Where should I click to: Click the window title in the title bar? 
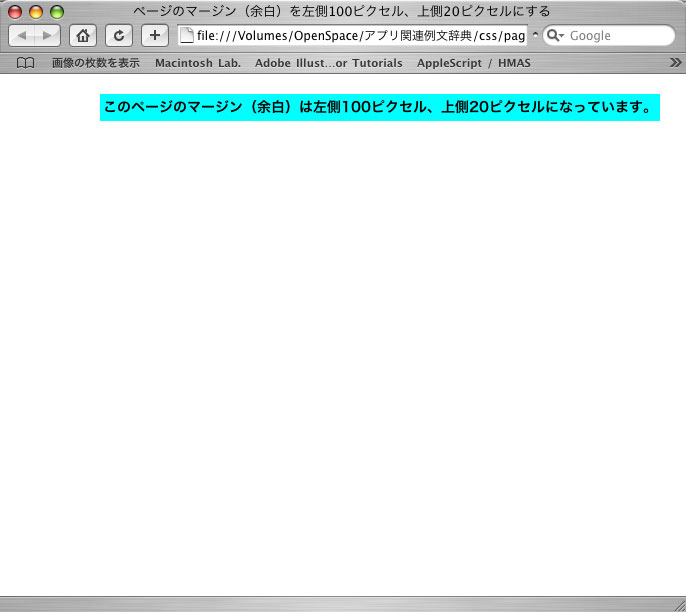click(342, 11)
